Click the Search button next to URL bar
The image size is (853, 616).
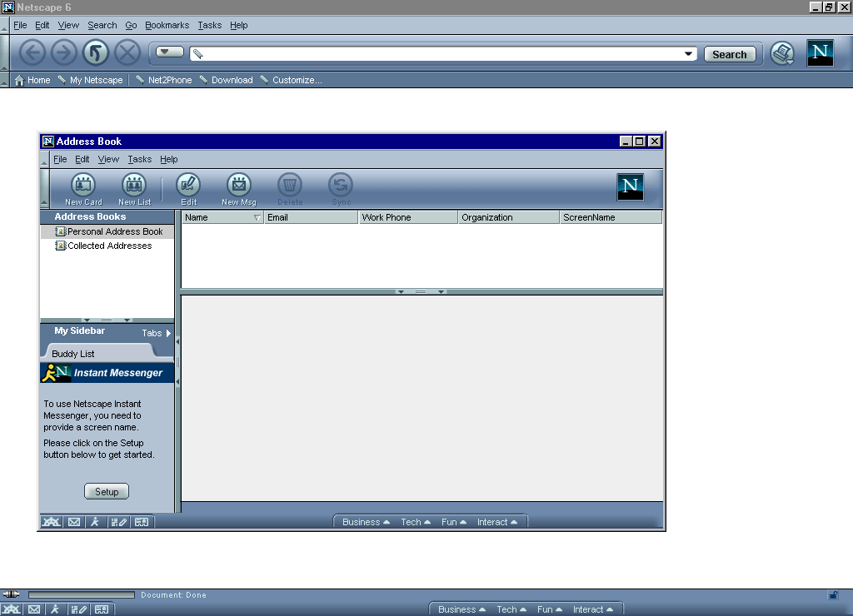point(730,54)
